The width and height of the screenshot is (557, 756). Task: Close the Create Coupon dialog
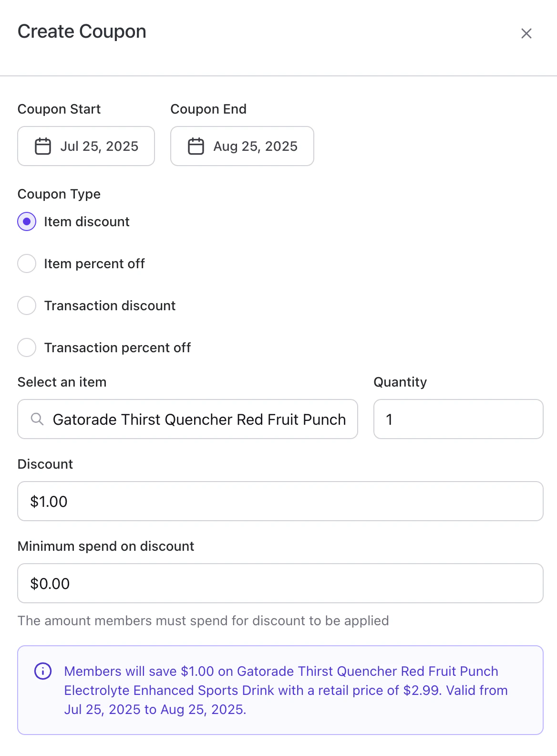click(x=526, y=33)
